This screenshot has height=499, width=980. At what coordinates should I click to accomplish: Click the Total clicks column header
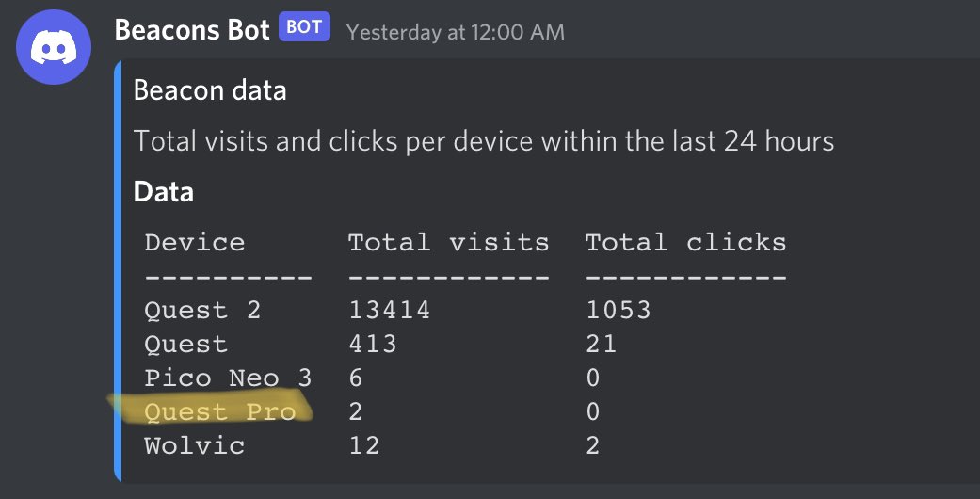tap(685, 243)
